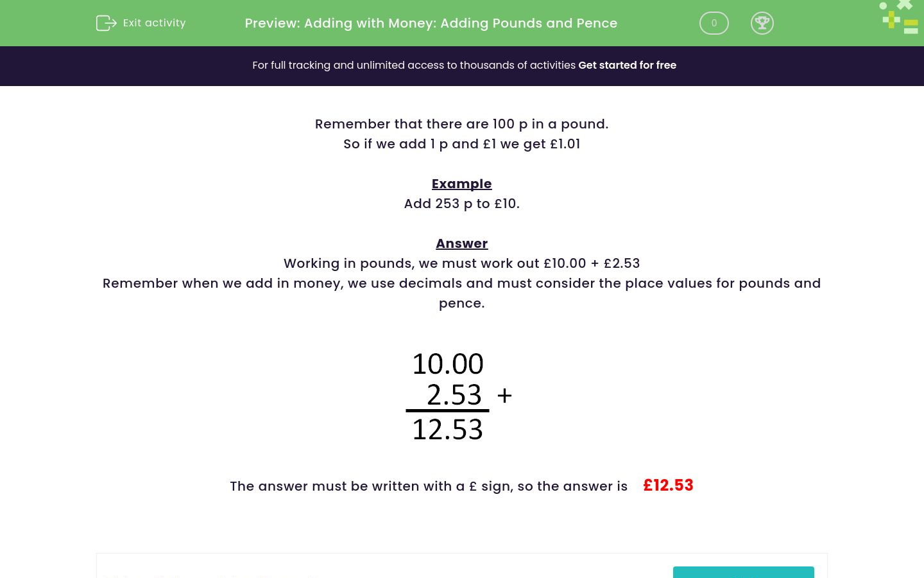
Task: Click the arrow inside the exit icon
Action: [x=110, y=23]
